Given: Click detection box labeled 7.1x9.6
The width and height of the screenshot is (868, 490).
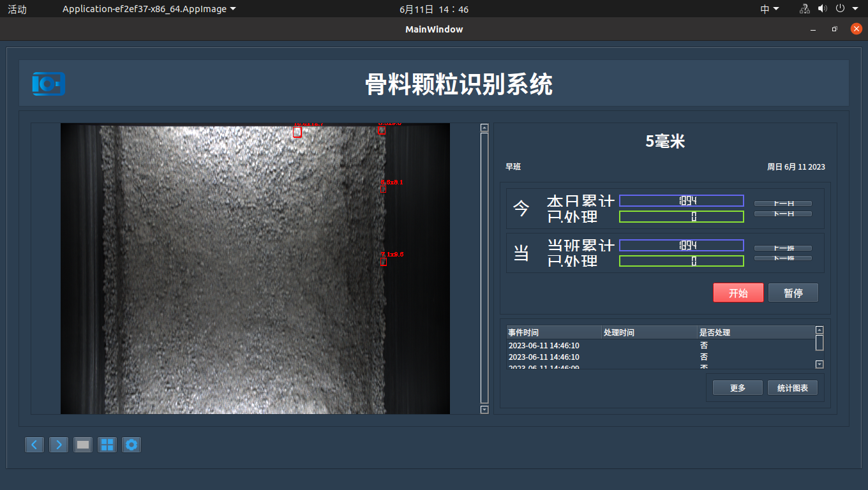Looking at the screenshot, I should point(384,262).
